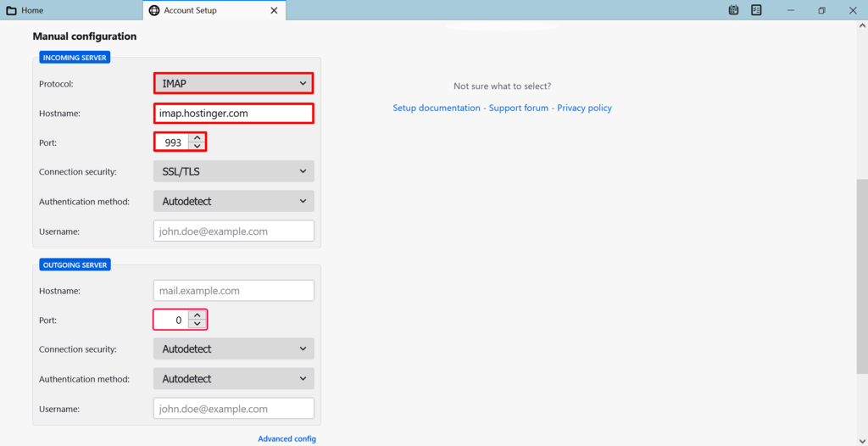868x446 pixels.
Task: Increase the outgoing server port value
Action: [197, 315]
